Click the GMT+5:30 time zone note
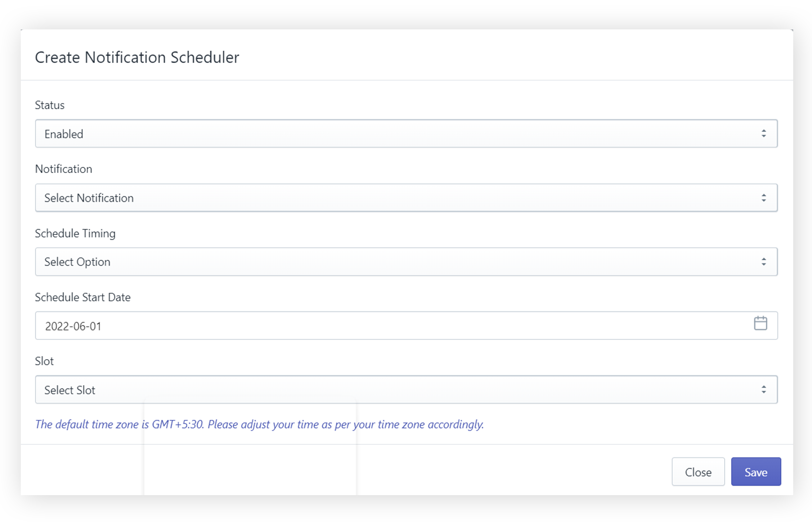Viewport: 812px width, 522px height. pos(259,425)
